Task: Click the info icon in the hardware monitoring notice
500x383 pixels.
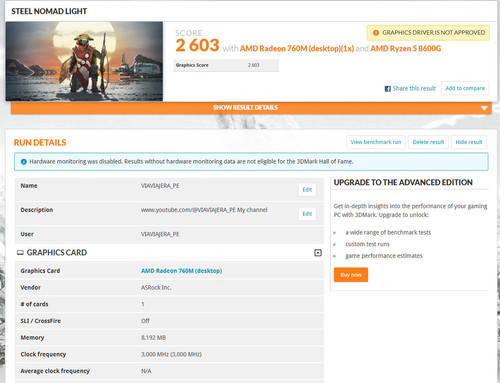Action: coord(24,162)
